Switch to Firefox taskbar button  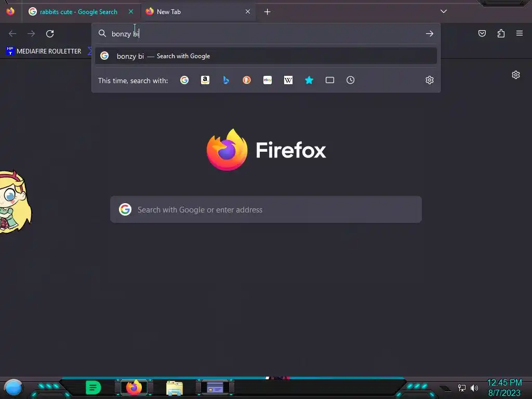coord(134,388)
